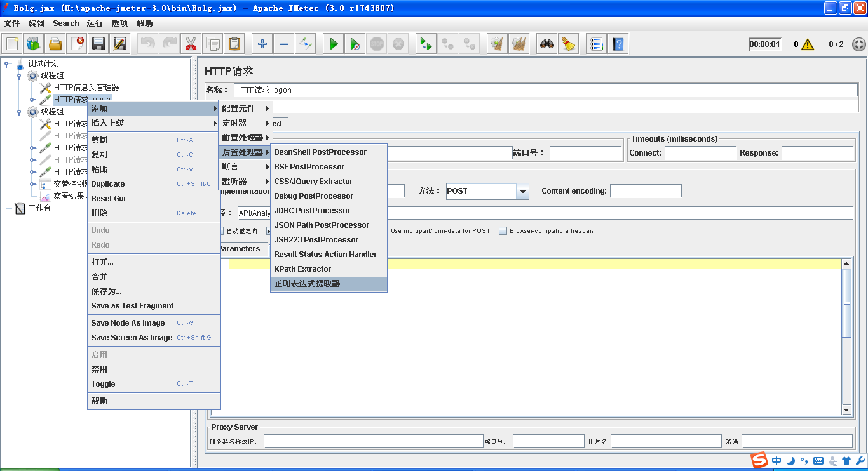Image resolution: width=868 pixels, height=471 pixels.
Task: Click the Remote start all icon
Action: coord(425,44)
